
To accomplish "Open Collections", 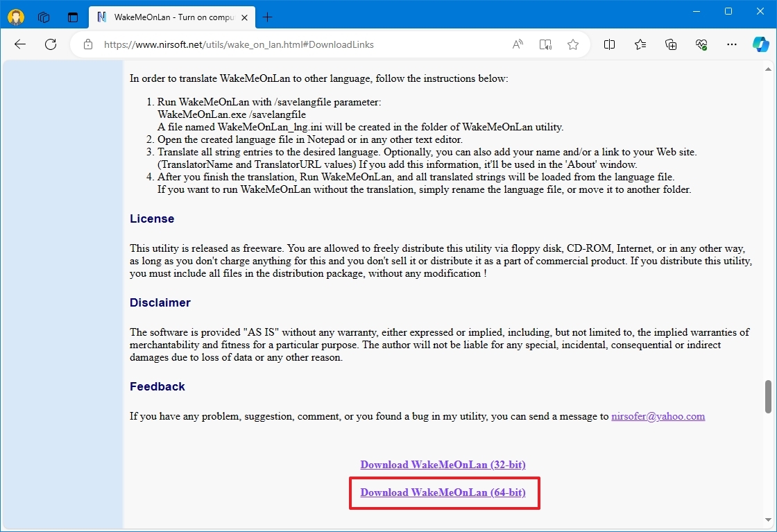I will (x=670, y=44).
